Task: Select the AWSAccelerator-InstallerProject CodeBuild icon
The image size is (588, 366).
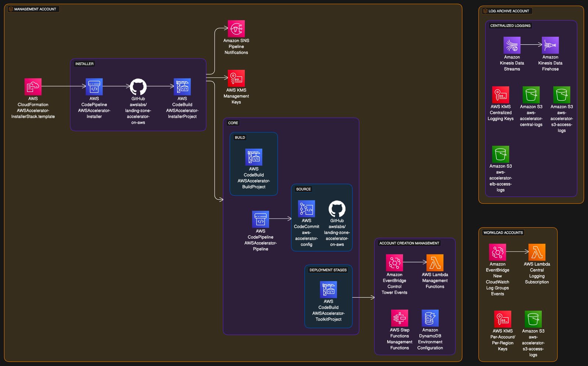Action: tap(182, 87)
